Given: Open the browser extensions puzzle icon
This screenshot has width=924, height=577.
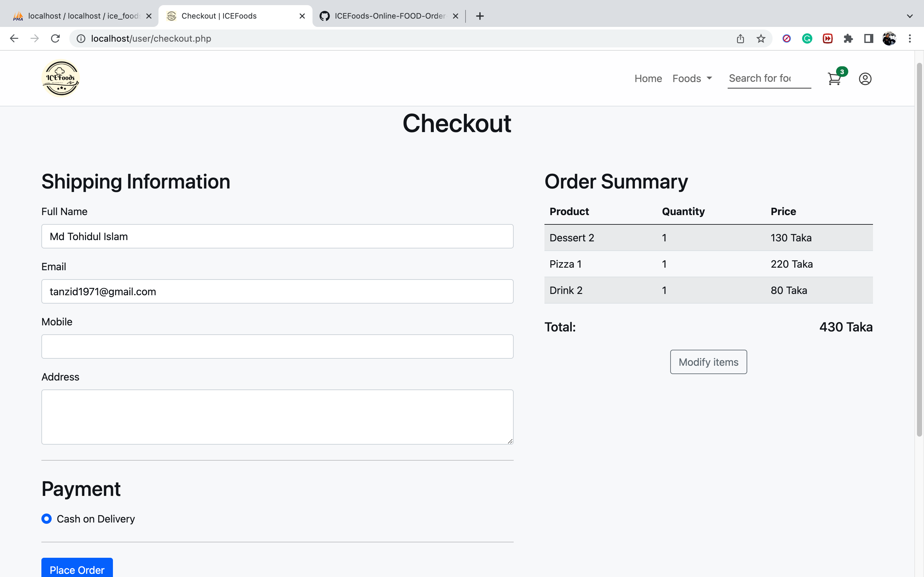Looking at the screenshot, I should point(848,38).
